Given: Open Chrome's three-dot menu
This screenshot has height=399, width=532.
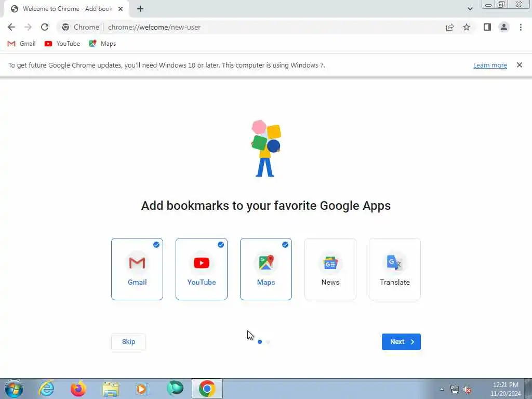Looking at the screenshot, I should coord(521,27).
